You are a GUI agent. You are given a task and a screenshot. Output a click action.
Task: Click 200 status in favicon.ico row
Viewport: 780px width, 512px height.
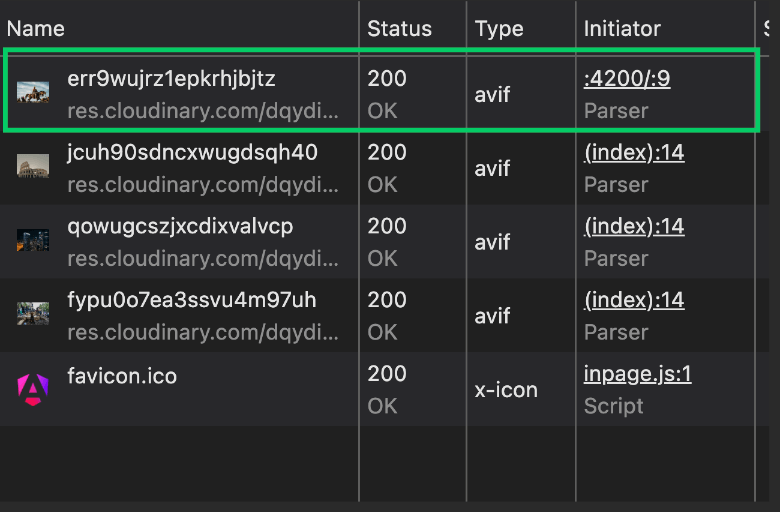click(x=387, y=374)
